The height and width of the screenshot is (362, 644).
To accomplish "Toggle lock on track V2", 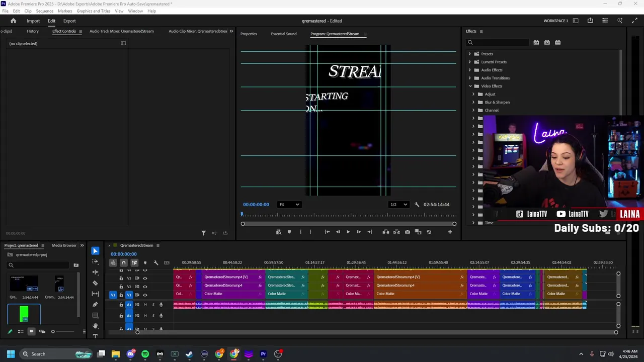I will click(121, 287).
